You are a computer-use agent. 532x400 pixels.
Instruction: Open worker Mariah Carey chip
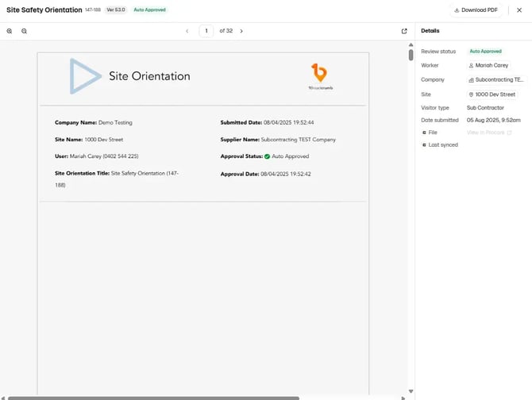(x=488, y=65)
